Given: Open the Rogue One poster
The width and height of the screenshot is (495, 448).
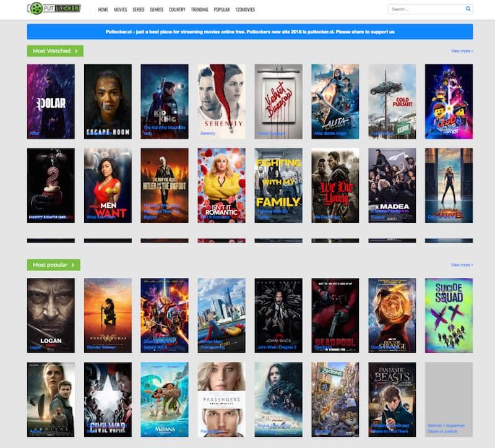Looking at the screenshot, I should [x=278, y=399].
